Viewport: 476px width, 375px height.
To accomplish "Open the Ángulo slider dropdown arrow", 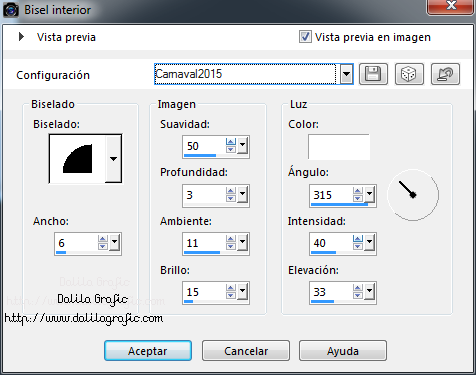I will click(x=369, y=195).
